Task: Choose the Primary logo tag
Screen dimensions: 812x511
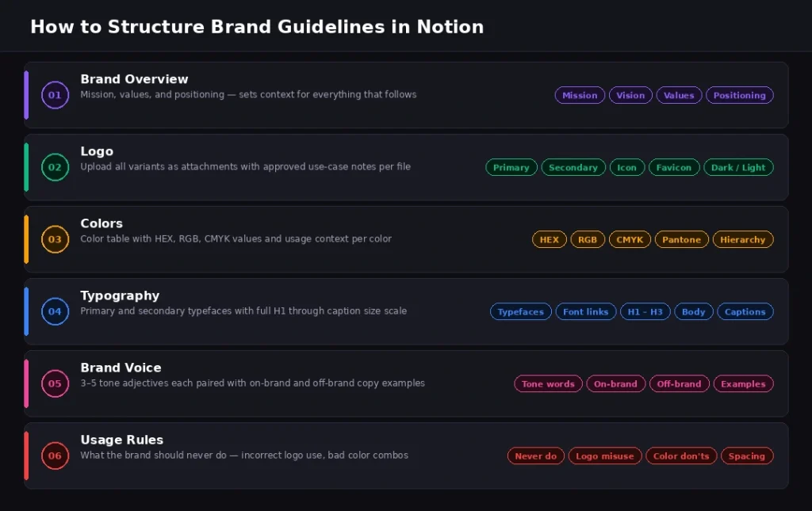Action: [x=511, y=168]
